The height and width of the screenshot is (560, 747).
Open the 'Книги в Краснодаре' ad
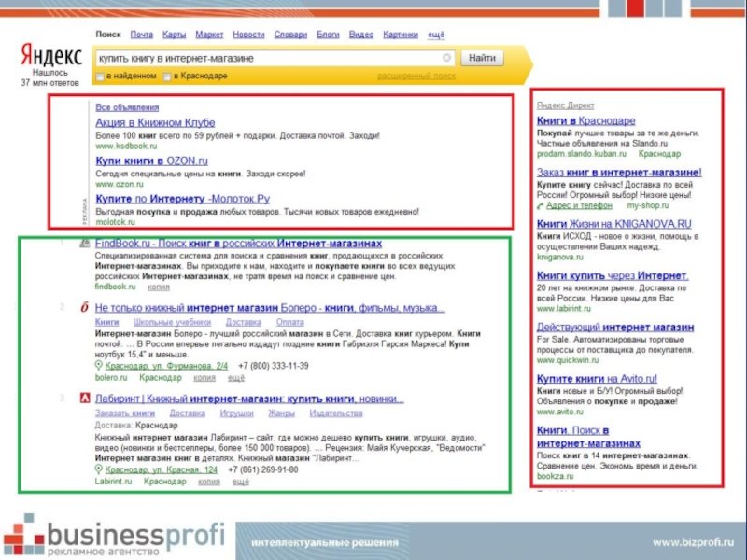[586, 120]
